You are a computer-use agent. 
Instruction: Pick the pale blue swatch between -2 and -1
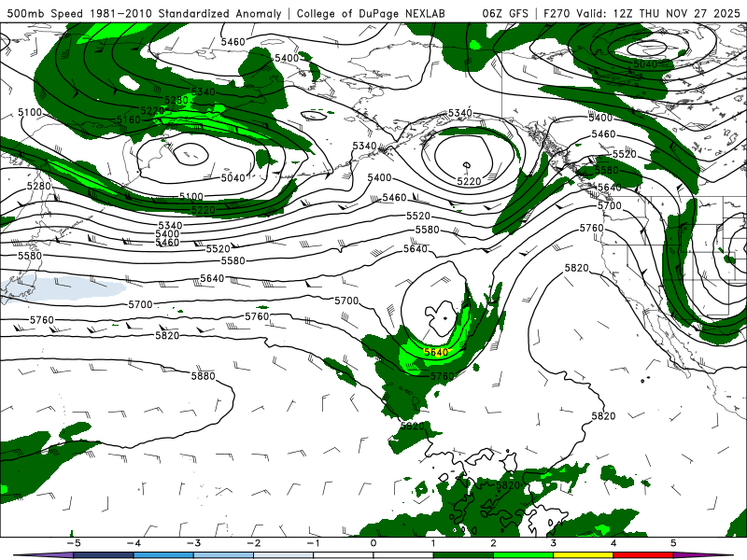[283, 555]
